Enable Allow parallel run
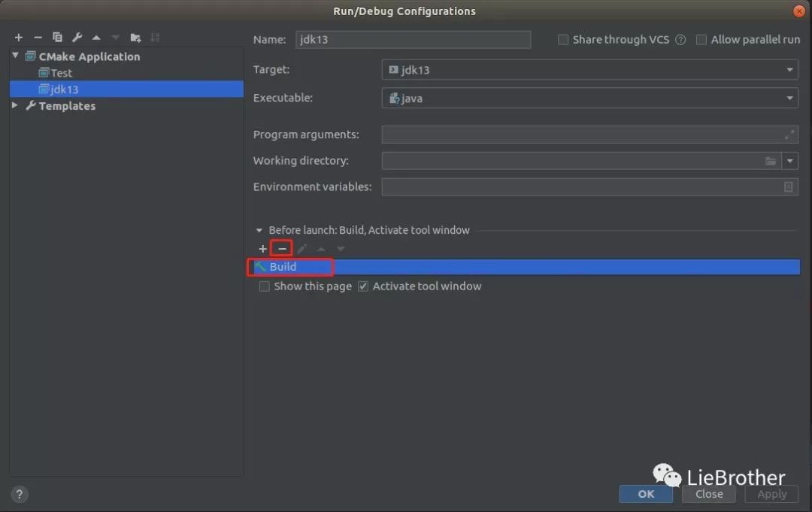The width and height of the screenshot is (812, 512). 701,40
